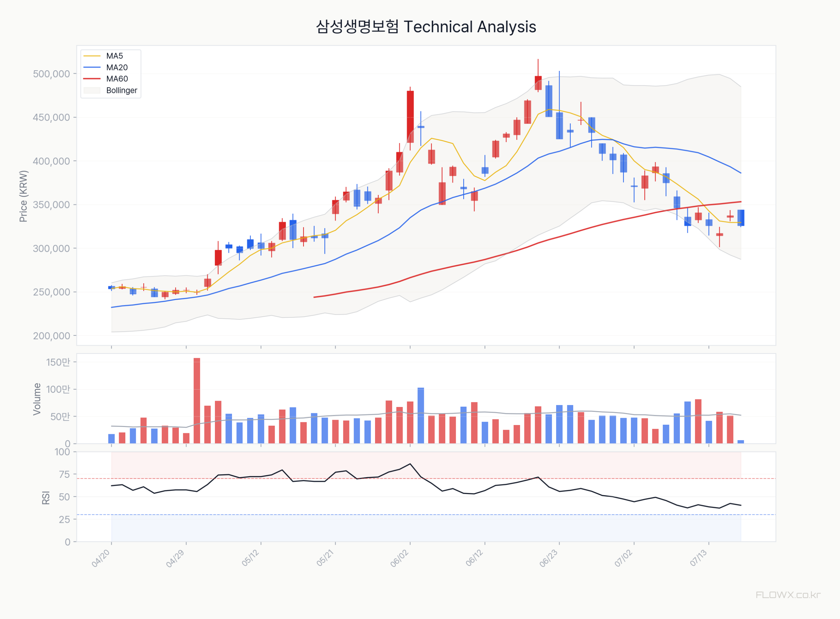The height and width of the screenshot is (619, 840).
Task: Click the 'RSI' axis title
Action: (x=46, y=498)
